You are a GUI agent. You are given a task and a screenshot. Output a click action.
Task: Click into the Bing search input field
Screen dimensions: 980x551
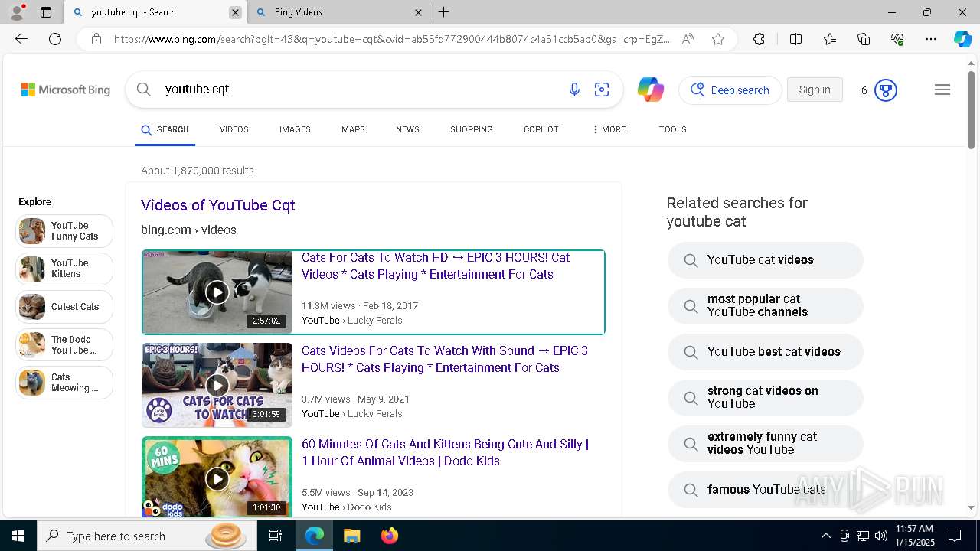[360, 90]
